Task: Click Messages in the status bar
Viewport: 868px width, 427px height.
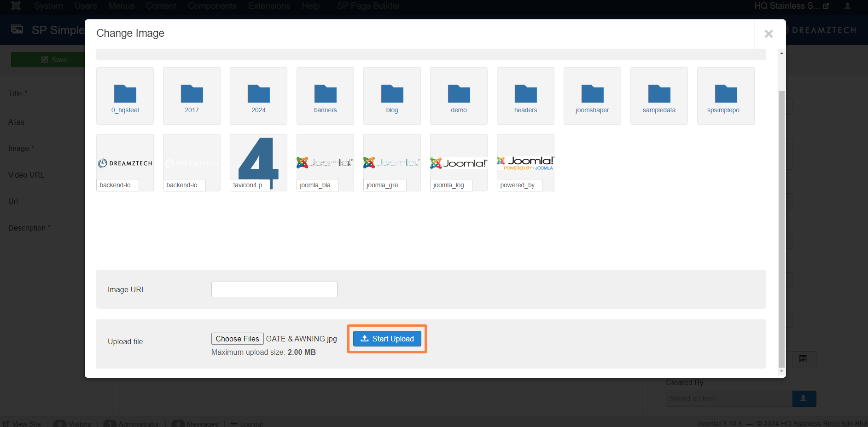Action: coord(195,424)
